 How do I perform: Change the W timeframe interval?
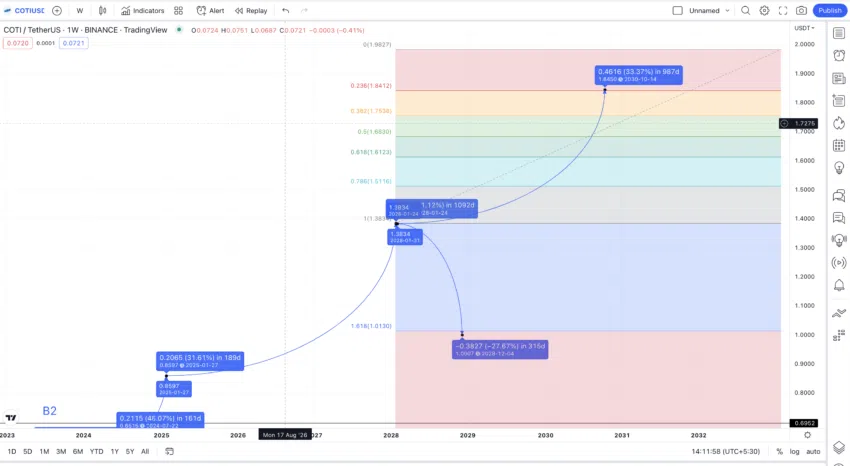pos(80,10)
